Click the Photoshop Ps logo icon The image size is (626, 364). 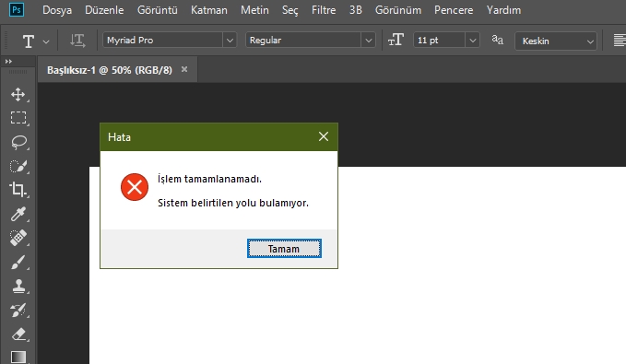[x=17, y=9]
